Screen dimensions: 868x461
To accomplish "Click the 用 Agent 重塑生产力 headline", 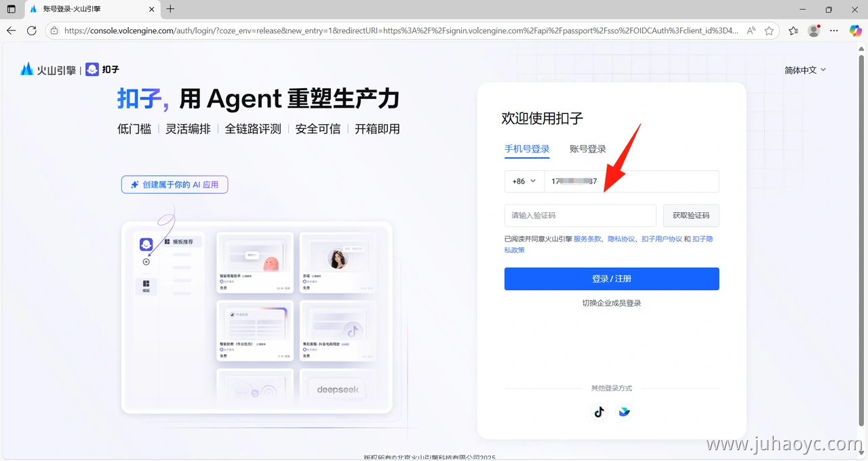I will (290, 99).
